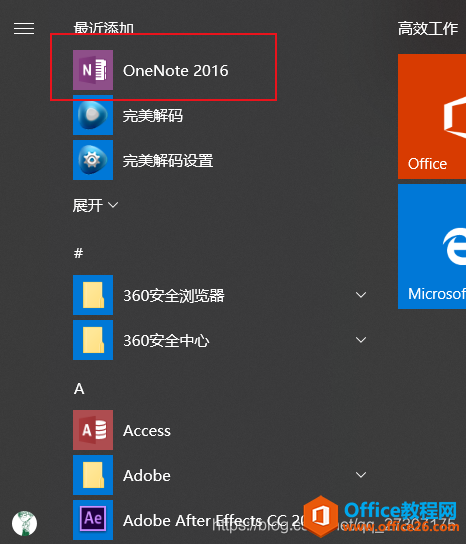Expand the Adobe folder chevron

click(x=361, y=475)
